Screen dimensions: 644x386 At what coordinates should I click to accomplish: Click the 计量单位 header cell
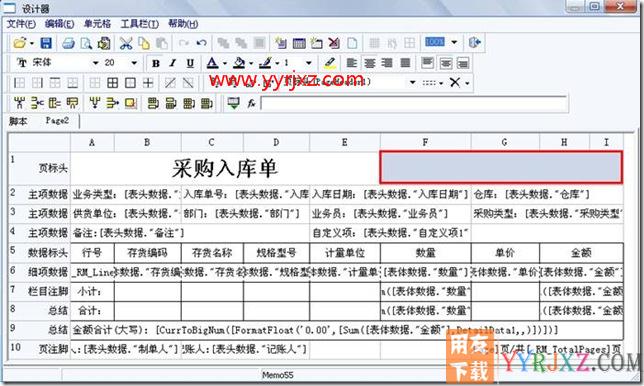(x=345, y=252)
